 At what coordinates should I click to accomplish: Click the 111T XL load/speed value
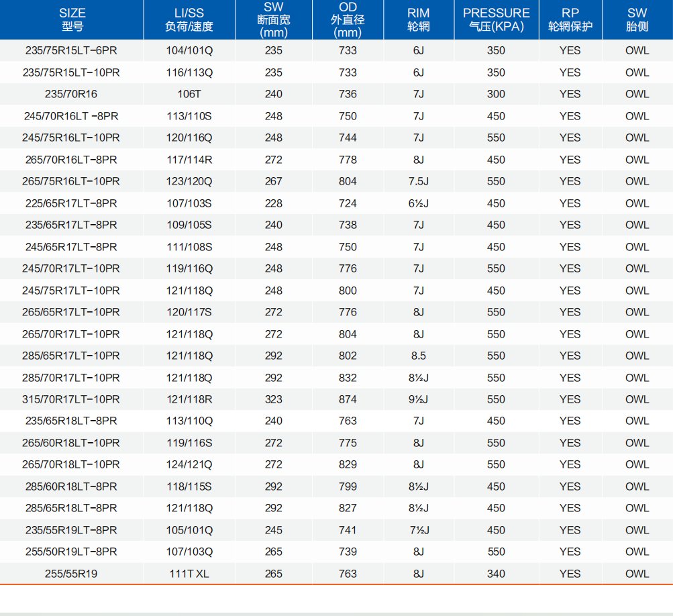[x=189, y=574]
